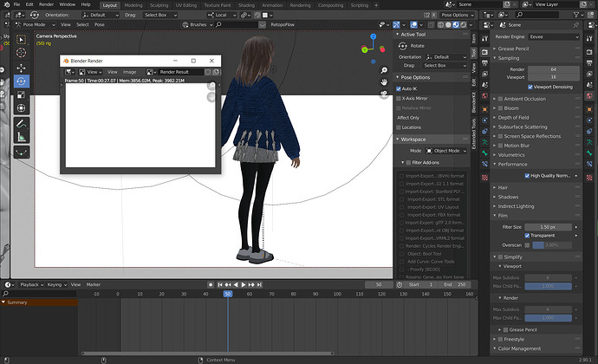Select the active Rotate tool in viewport toolbar
This screenshot has height=364, width=598.
[21, 81]
